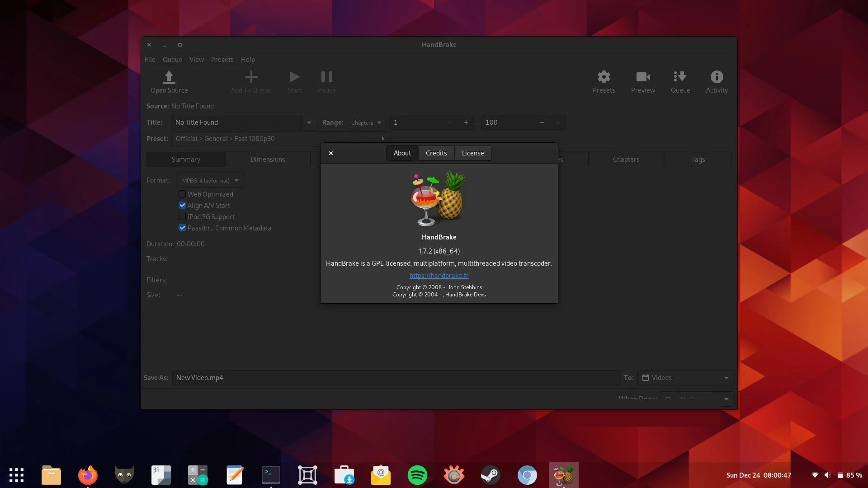868x488 pixels.
Task: Open the Range Chapters dropdown
Action: coord(366,122)
